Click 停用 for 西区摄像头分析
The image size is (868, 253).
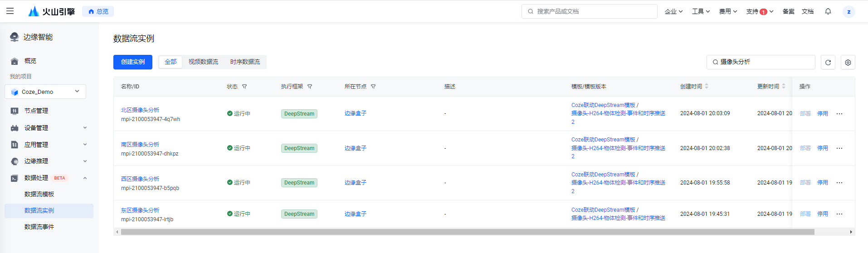pyautogui.click(x=823, y=183)
